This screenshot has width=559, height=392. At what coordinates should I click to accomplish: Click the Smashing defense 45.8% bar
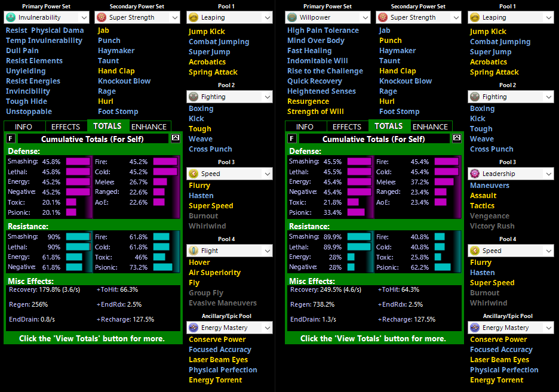pos(78,162)
